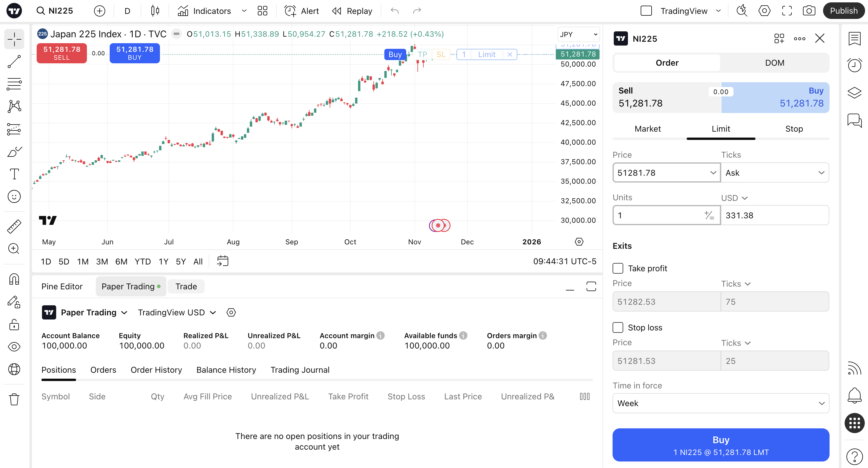
Task: Open the Order History tab
Action: click(156, 370)
